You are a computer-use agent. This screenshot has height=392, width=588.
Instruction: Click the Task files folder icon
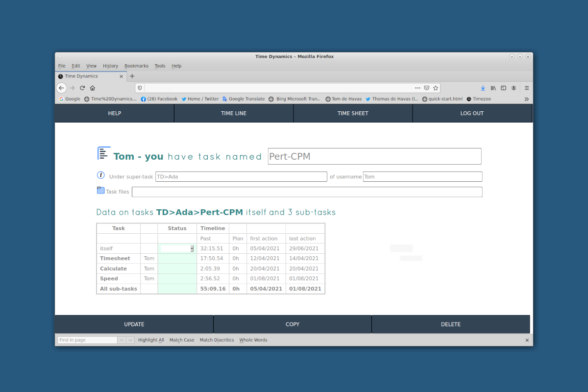coord(101,191)
